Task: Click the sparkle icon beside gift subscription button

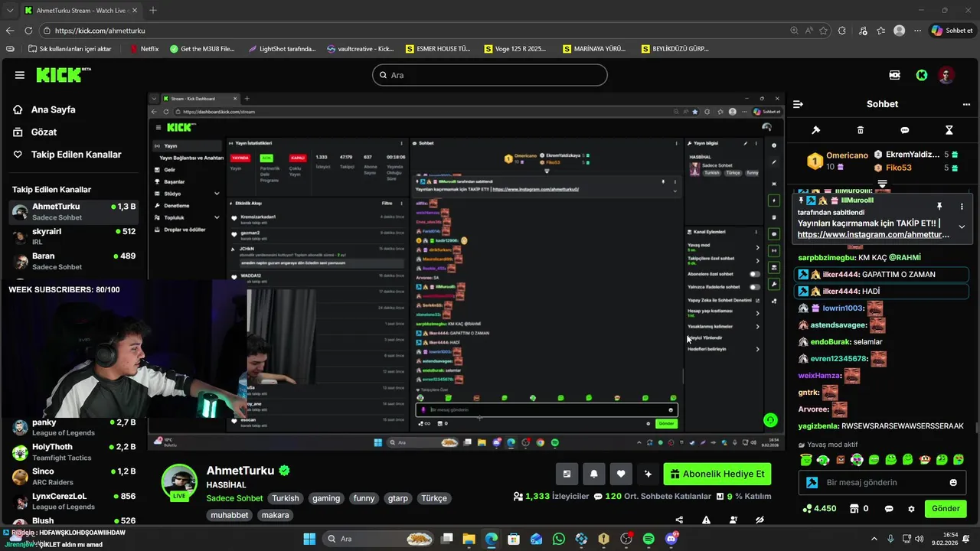Action: (x=648, y=474)
